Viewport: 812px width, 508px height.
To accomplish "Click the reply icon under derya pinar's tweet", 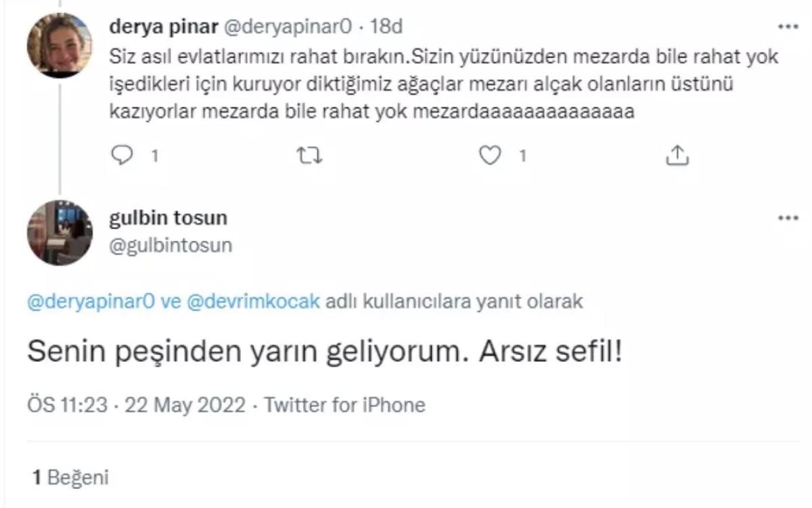I will (x=122, y=156).
